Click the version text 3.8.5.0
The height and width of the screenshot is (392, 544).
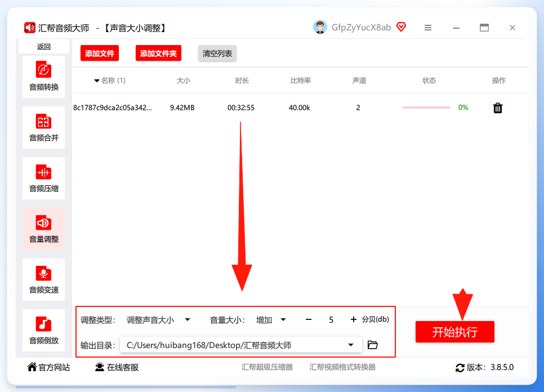[502, 367]
